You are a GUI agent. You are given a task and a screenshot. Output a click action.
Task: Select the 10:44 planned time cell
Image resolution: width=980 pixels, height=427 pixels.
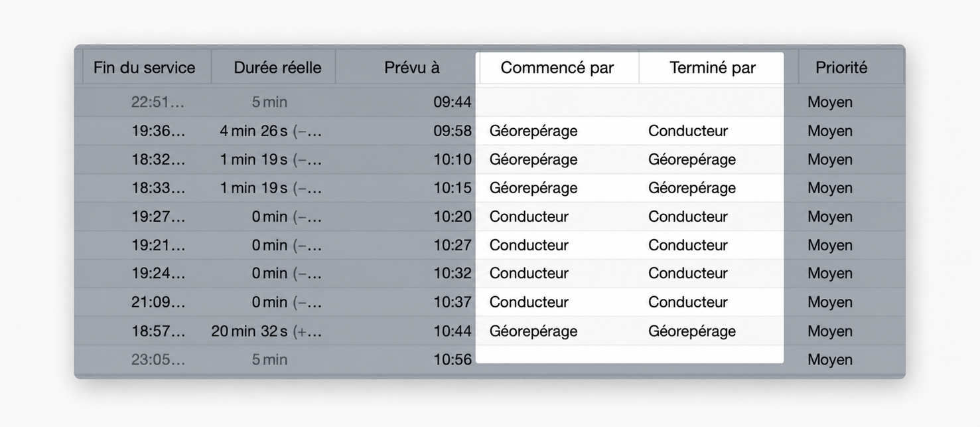click(x=453, y=331)
